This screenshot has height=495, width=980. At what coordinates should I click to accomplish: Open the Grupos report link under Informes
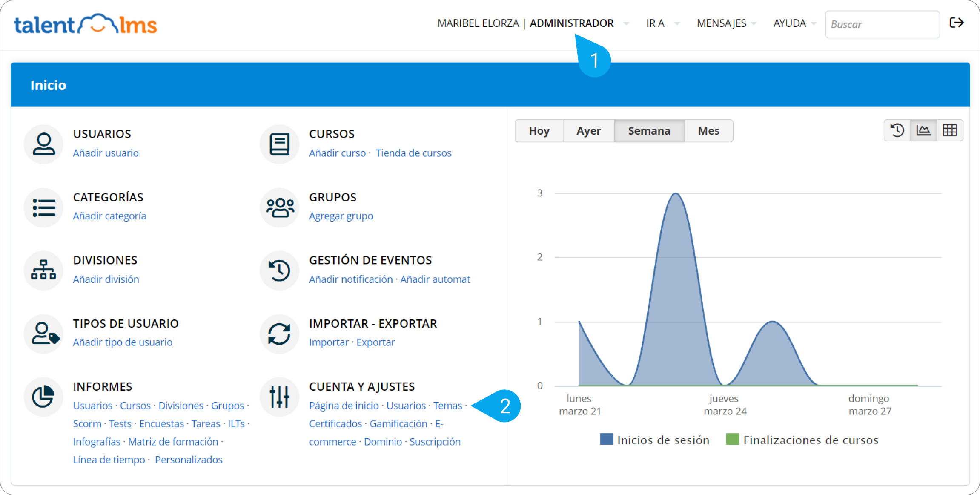(x=228, y=406)
